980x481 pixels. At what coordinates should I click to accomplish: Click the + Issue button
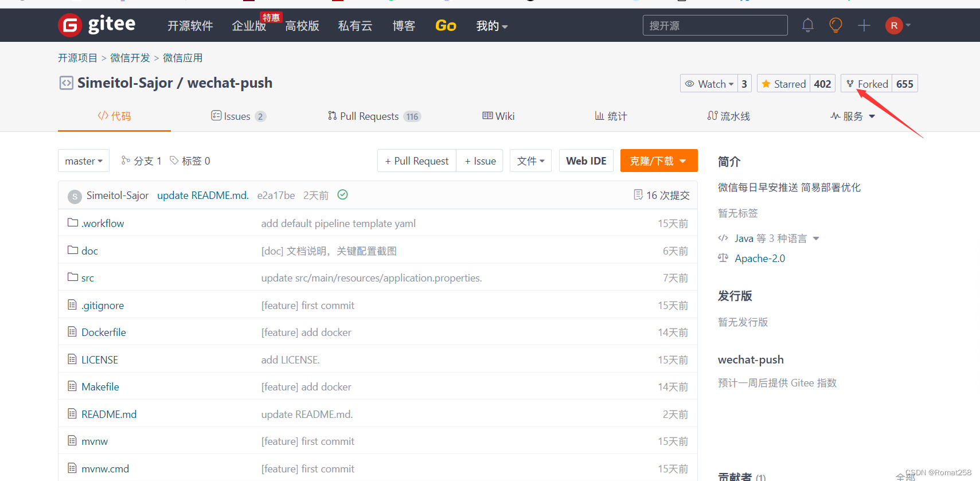tap(480, 161)
